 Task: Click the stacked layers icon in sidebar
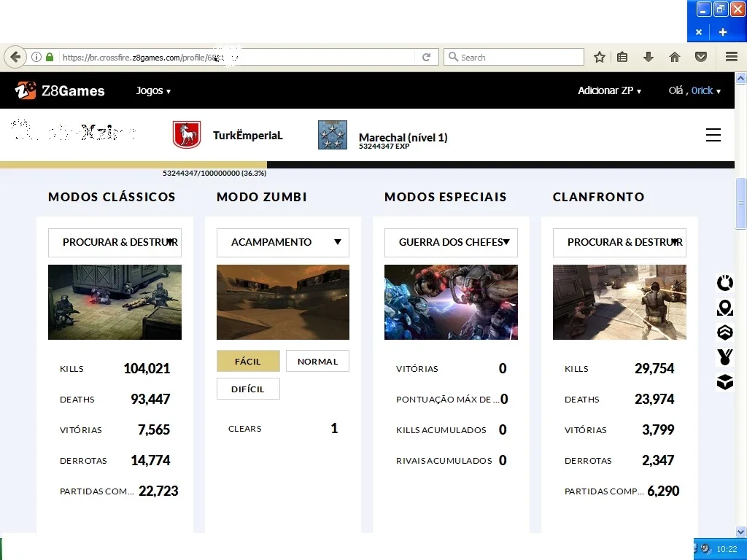click(724, 332)
